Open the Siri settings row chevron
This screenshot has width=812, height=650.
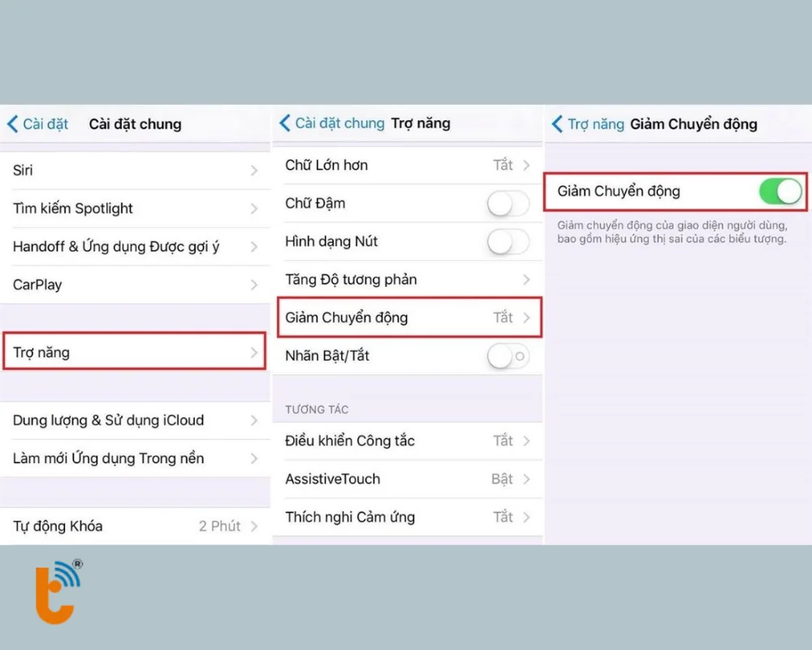(x=254, y=171)
